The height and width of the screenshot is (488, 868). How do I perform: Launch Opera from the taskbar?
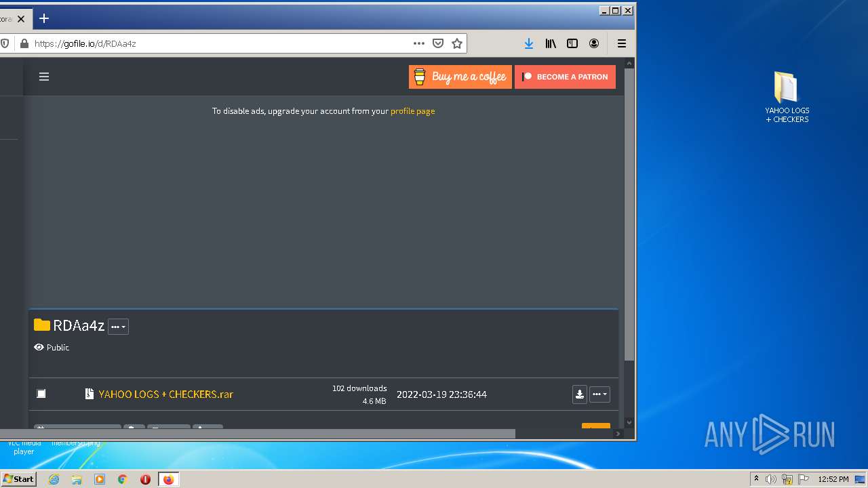click(145, 479)
